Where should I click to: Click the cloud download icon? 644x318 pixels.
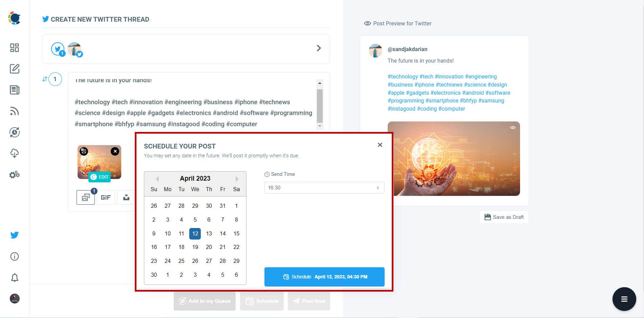(x=14, y=153)
